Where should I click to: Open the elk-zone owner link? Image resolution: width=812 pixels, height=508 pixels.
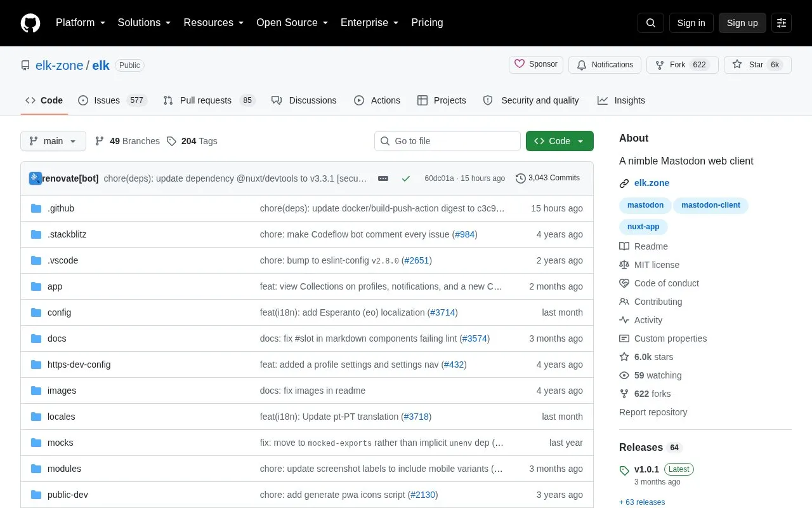[60, 65]
